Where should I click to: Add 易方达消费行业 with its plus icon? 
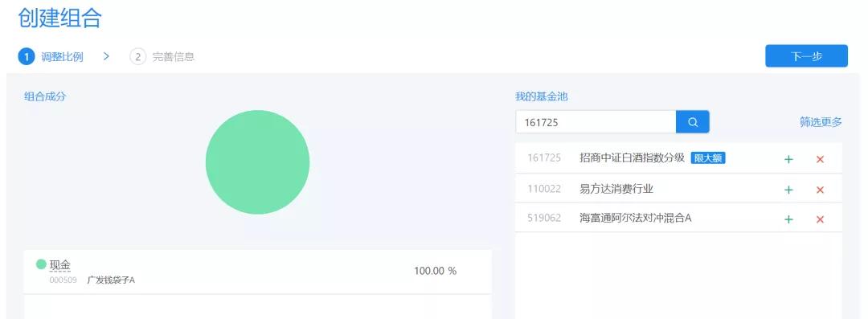pyautogui.click(x=789, y=190)
